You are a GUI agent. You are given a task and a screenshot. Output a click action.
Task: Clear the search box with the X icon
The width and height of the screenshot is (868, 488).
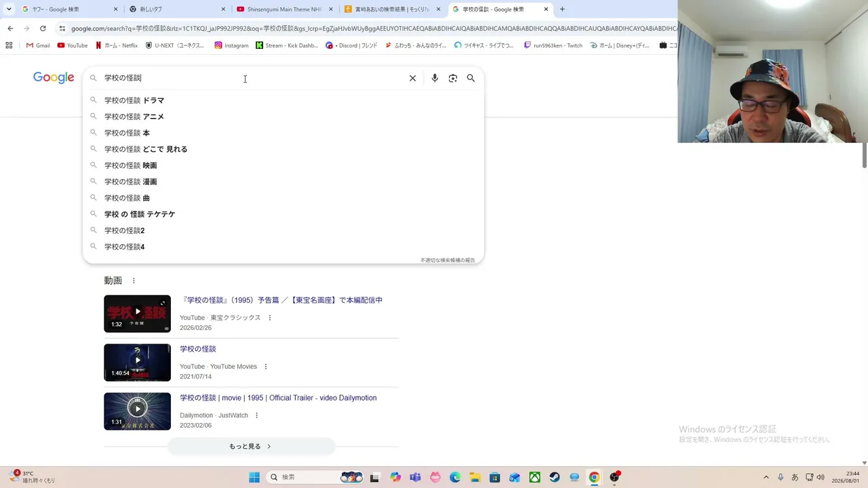point(412,78)
